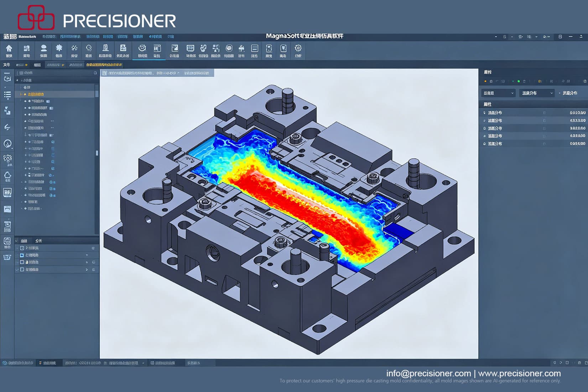Open the leftmost dropdown in the properties panel
588x392 pixels.
pyautogui.click(x=498, y=93)
